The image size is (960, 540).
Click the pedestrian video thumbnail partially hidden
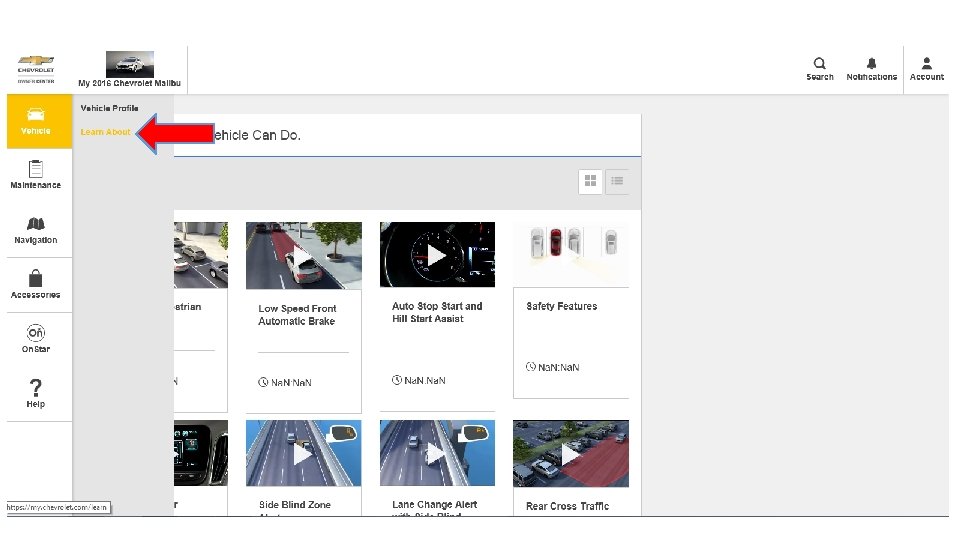[x=201, y=255]
